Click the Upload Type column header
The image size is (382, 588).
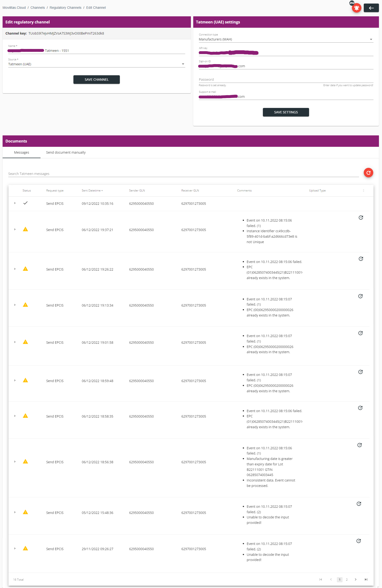tap(317, 191)
